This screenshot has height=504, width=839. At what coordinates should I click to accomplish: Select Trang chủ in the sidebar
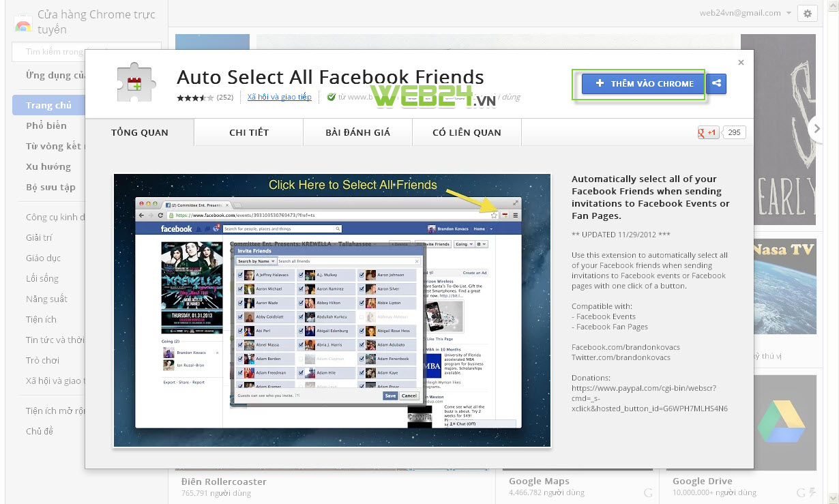(x=49, y=105)
